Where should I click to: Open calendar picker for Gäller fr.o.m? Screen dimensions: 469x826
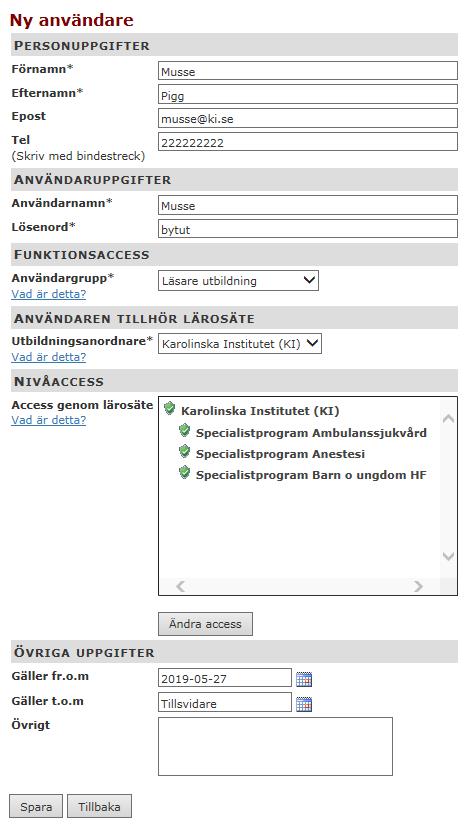coord(304,680)
